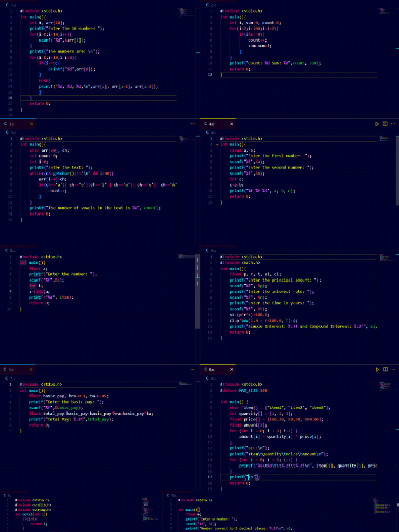This screenshot has width=399, height=532.
Task: Select the 8.c tab
Action: click(x=211, y=369)
